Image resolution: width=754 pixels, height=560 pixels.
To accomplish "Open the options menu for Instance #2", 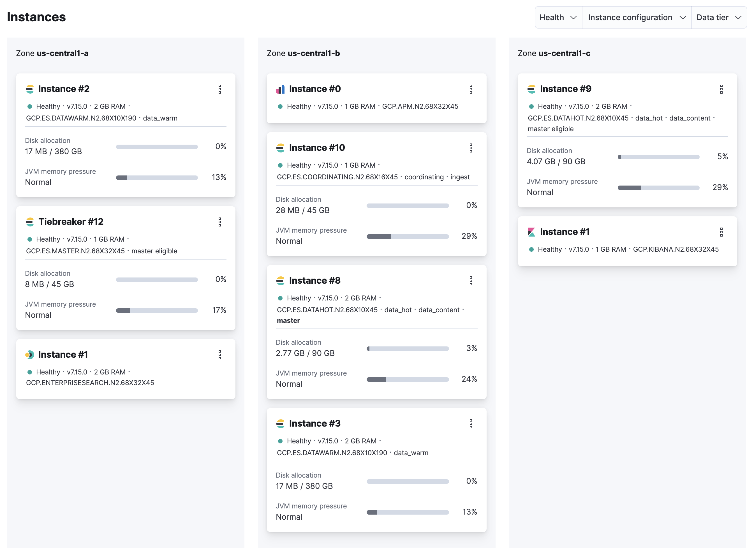I will pos(220,89).
